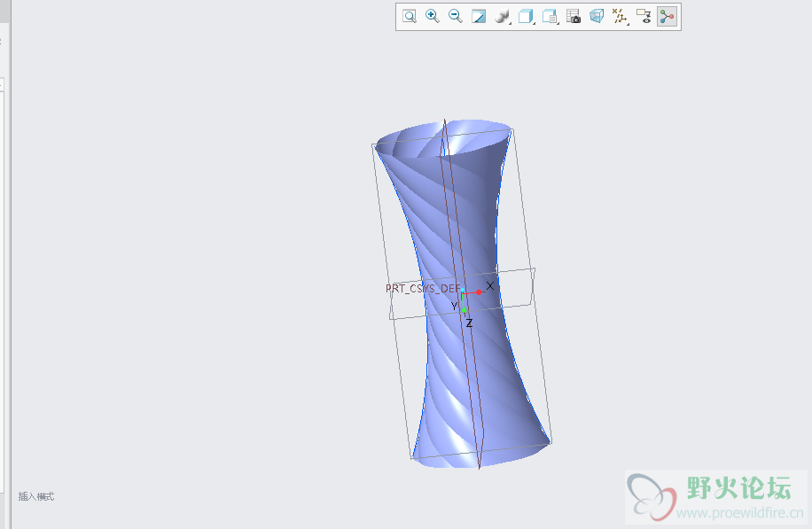
Task: Open the Datum Display Filters dropdown
Action: pyautogui.click(x=620, y=17)
